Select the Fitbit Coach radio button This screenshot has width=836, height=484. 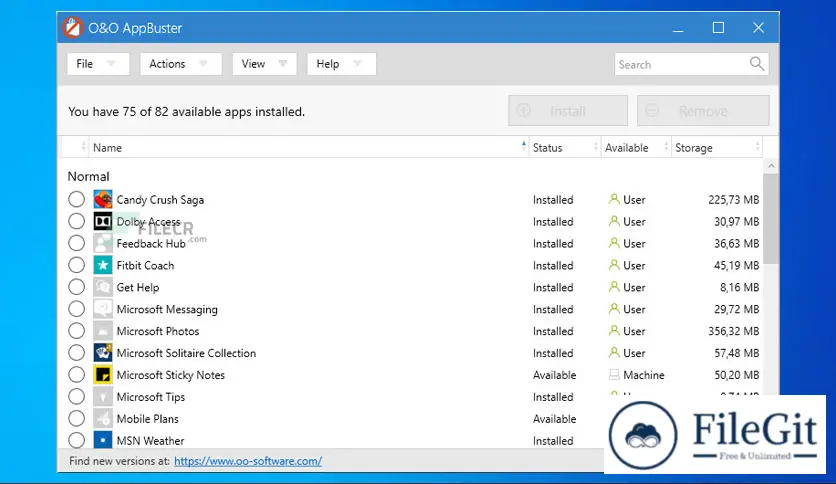click(76, 265)
